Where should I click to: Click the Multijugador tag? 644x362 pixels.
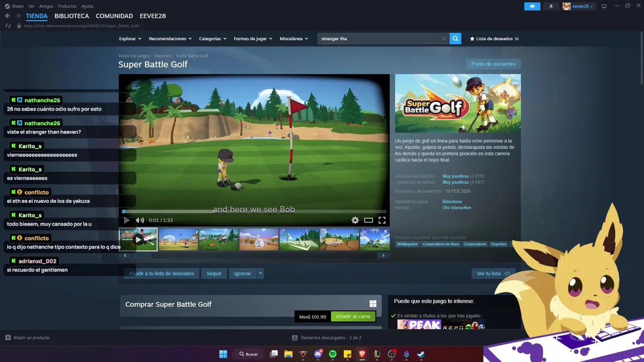click(x=407, y=244)
